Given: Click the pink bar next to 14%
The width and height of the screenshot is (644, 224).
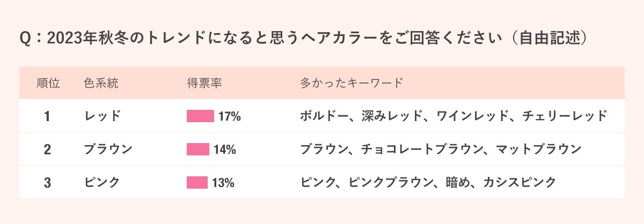Looking at the screenshot, I should [x=198, y=150].
